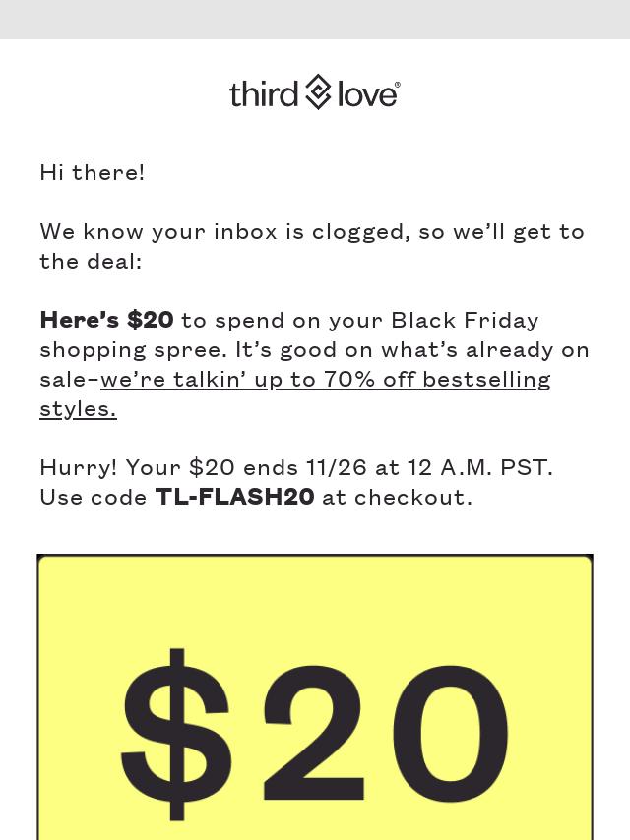Click the gray bar above the email
The width and height of the screenshot is (630, 840).
[x=315, y=20]
